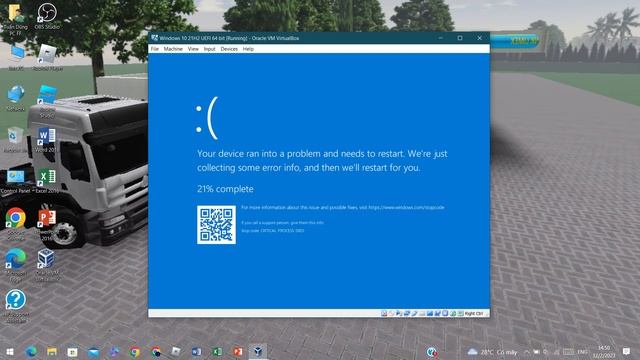Select the HP Support Assistant desktop shortcut
The image size is (640, 360).
coord(16,306)
